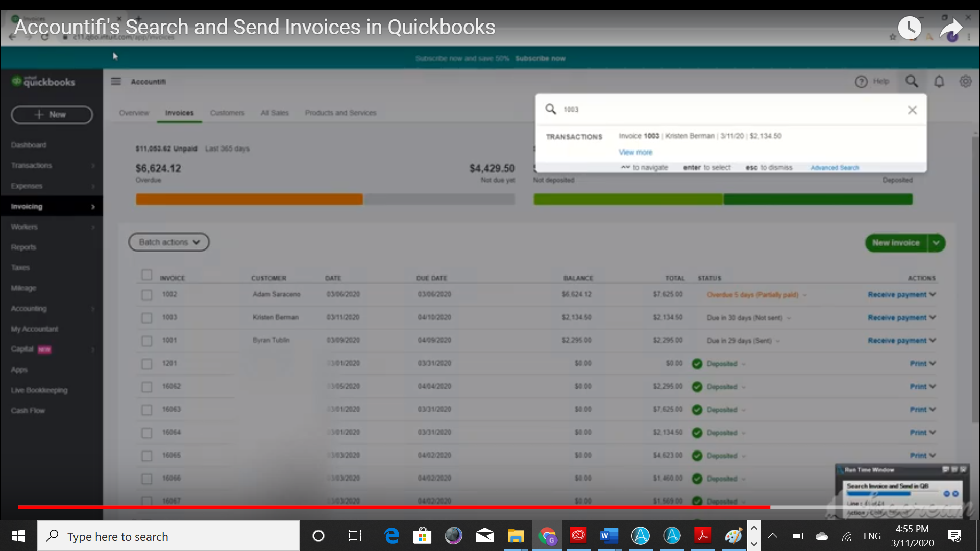Expand Receive payment arrow for invoice 1001
980x551 pixels.
933,340
